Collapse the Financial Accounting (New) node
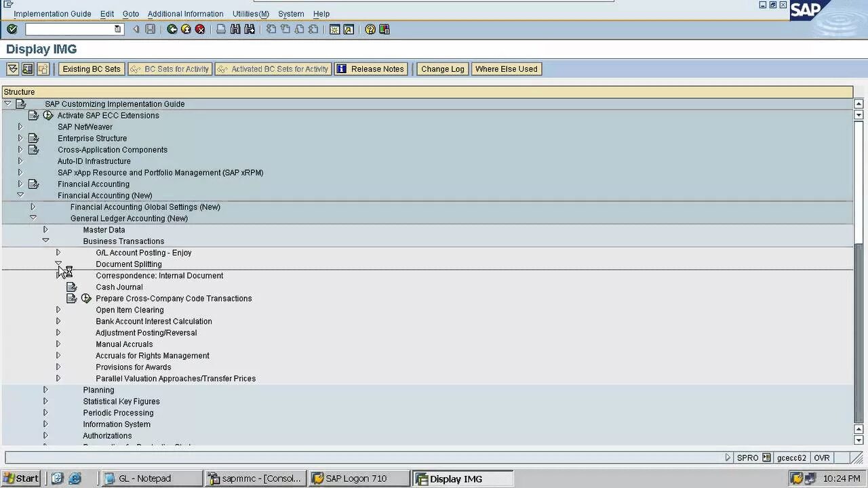868x488 pixels. 20,195
